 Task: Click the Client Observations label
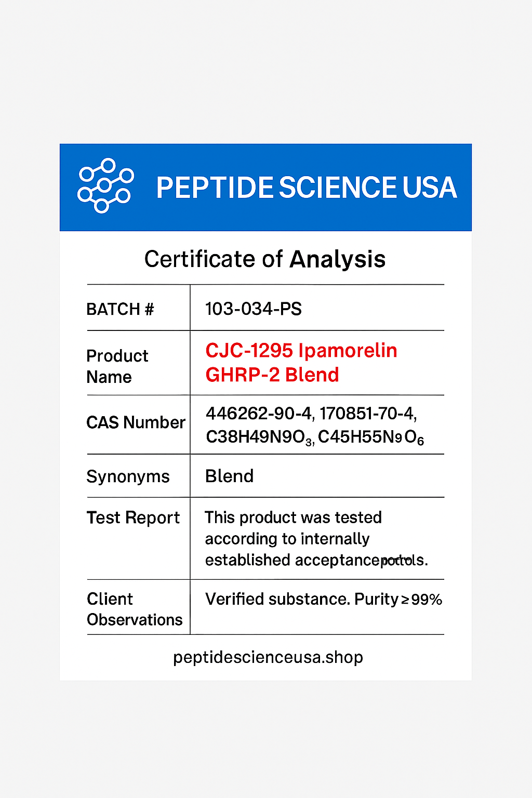pyautogui.click(x=135, y=609)
